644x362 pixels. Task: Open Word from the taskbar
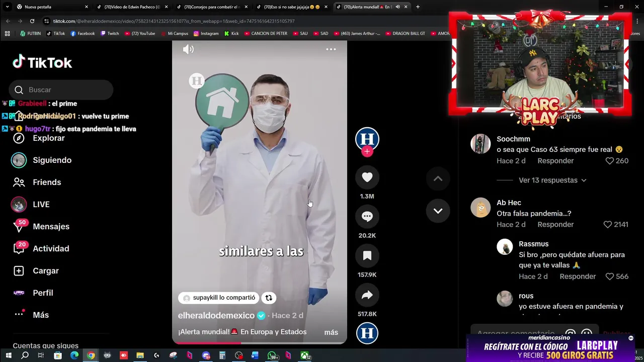(x=255, y=355)
